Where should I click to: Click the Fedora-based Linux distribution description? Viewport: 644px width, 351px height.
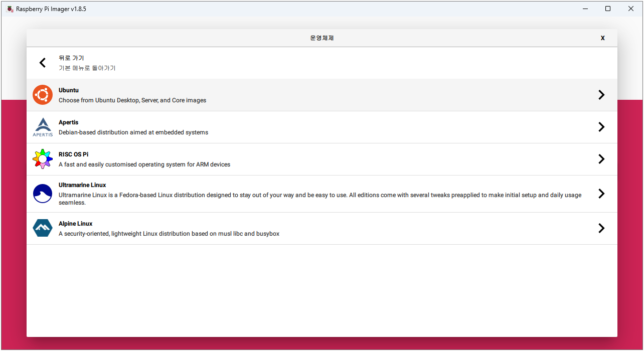point(320,199)
